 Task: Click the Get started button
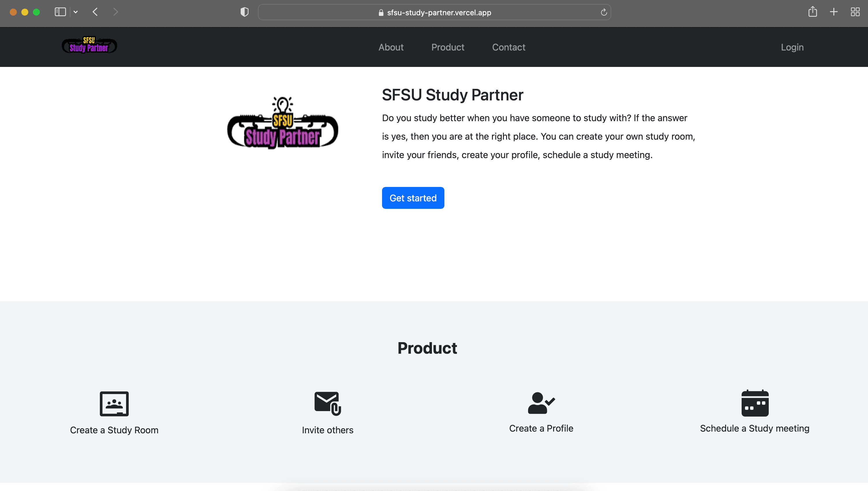[413, 198]
